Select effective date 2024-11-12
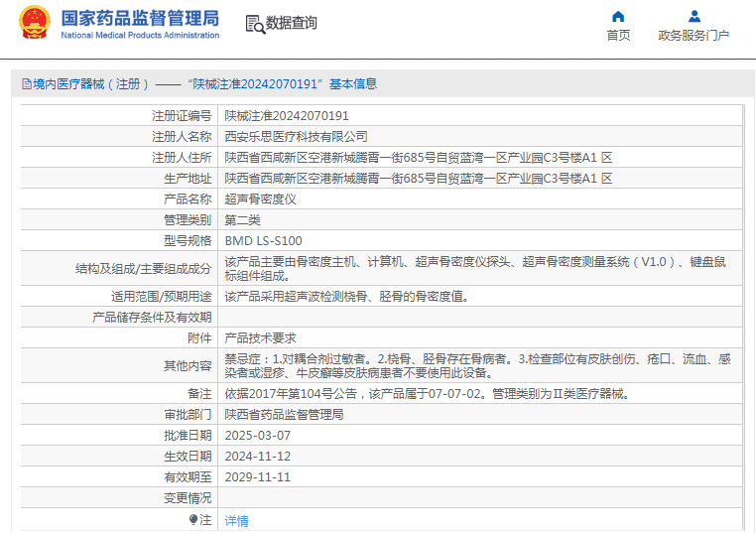The width and height of the screenshot is (756, 533). [x=258, y=457]
